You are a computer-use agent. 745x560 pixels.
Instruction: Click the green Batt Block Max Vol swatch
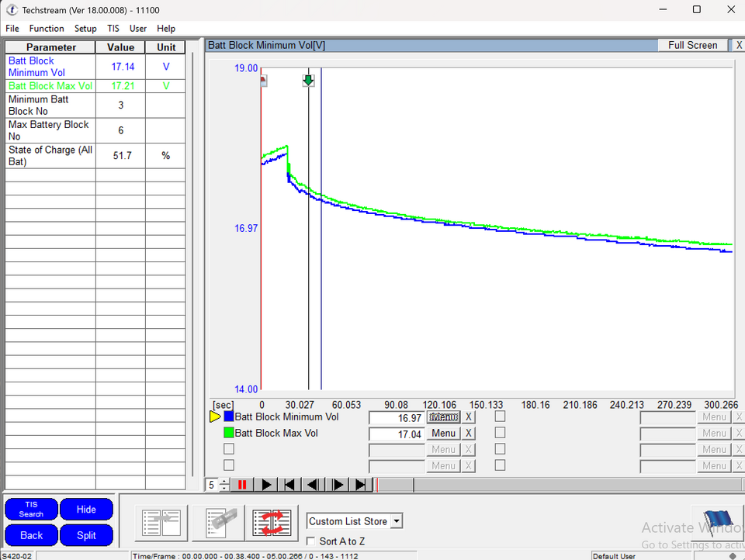click(x=228, y=433)
